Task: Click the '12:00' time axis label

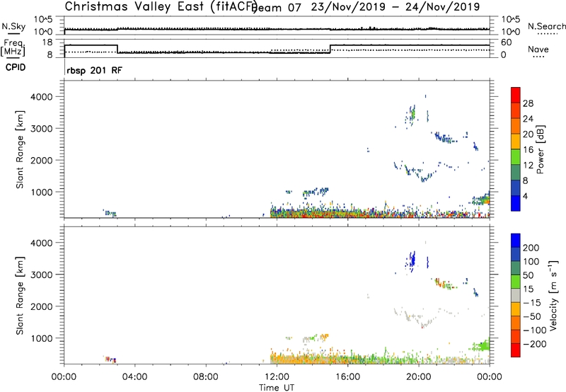Action: click(277, 377)
